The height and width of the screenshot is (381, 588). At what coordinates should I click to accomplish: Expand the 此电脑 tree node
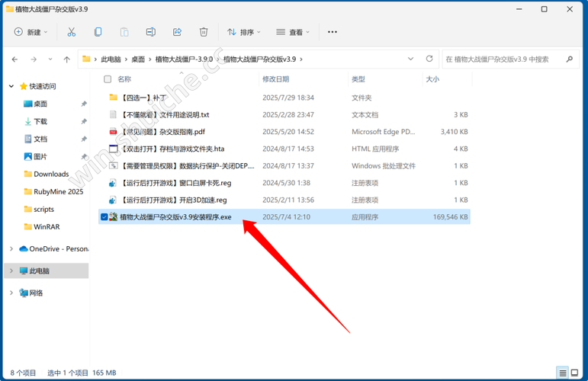click(x=11, y=271)
